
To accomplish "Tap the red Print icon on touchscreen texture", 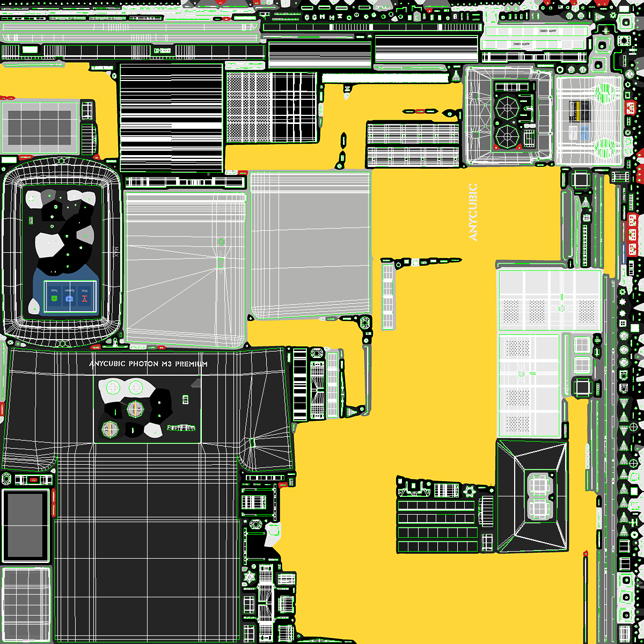I will click(x=84, y=297).
